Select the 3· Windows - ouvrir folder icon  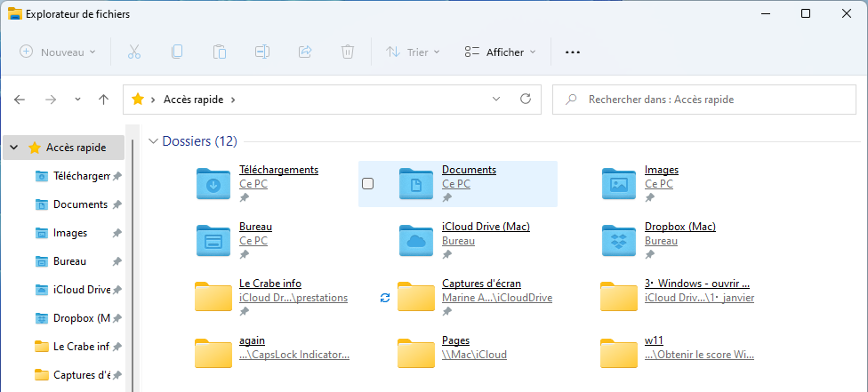pos(619,296)
